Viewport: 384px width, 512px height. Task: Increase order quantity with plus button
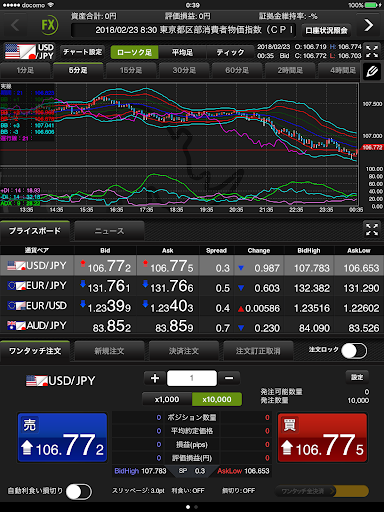pos(155,378)
